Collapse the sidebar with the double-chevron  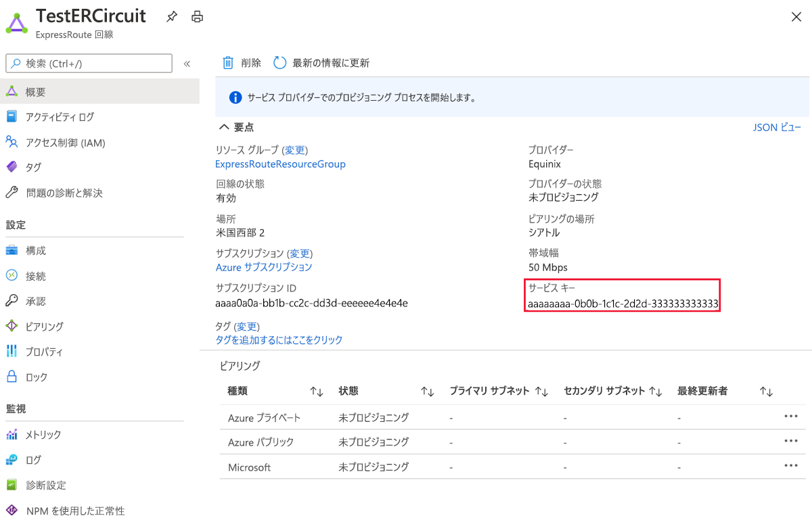click(x=187, y=64)
